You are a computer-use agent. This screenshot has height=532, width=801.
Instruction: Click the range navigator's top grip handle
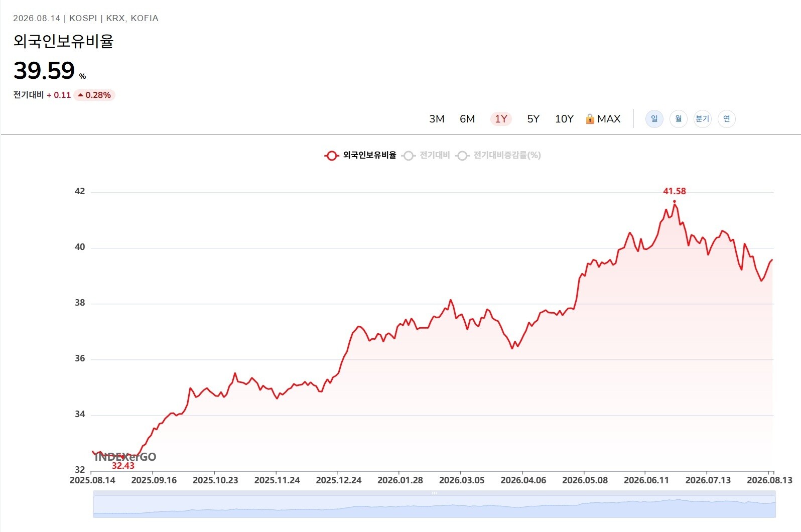pos(435,493)
